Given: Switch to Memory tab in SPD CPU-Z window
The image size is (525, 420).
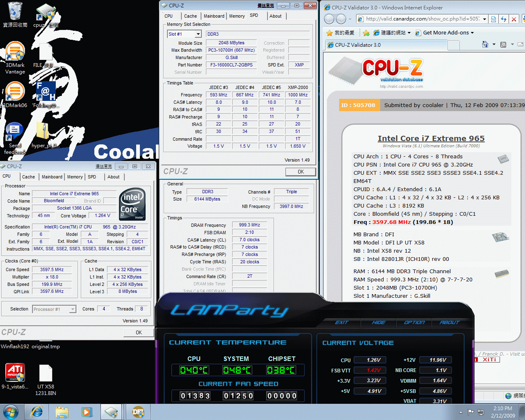Looking at the screenshot, I should tap(237, 16).
